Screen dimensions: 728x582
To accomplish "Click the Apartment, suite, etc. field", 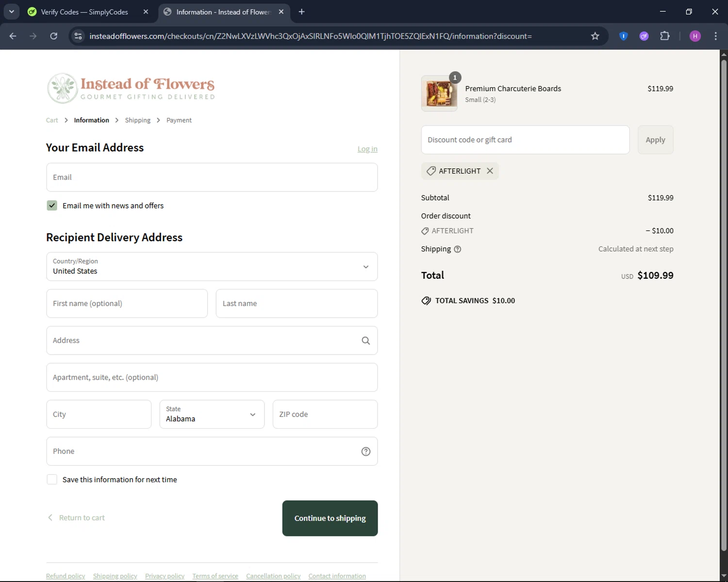I will click(212, 377).
